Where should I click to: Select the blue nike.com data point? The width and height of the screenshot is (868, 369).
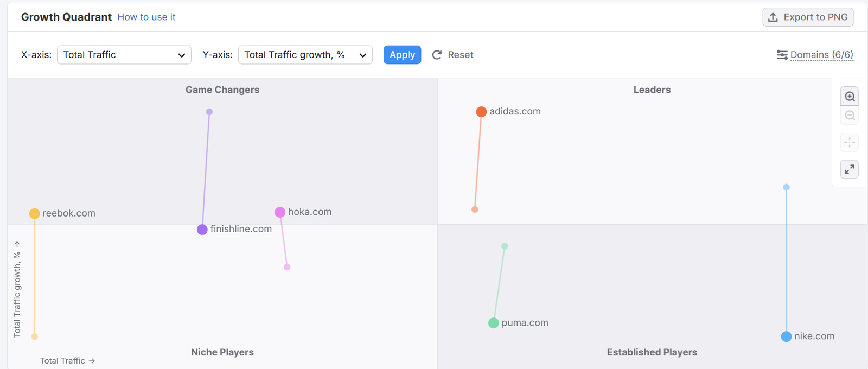tap(786, 336)
